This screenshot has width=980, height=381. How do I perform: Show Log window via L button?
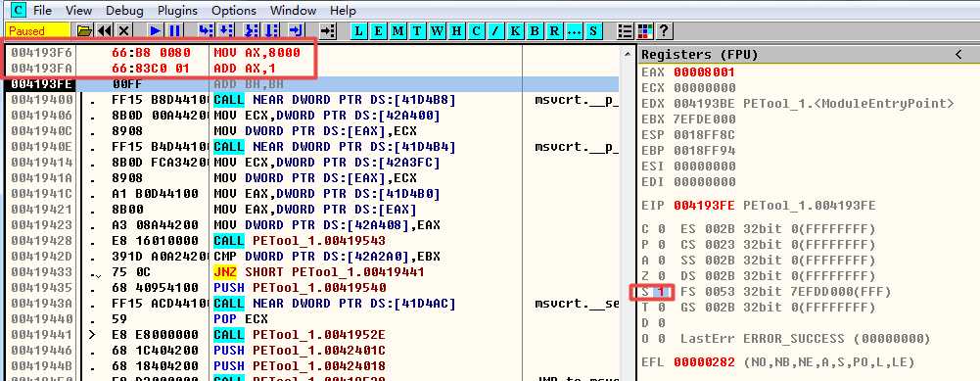click(358, 30)
